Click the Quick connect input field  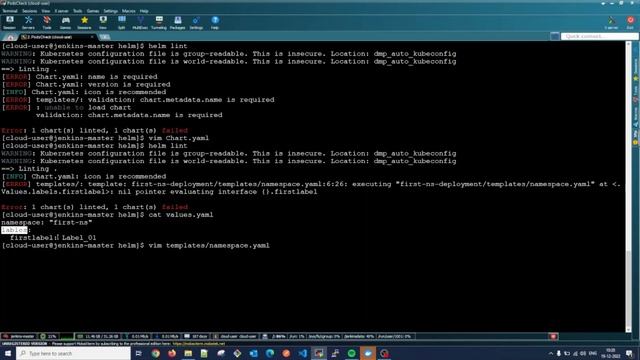point(599,36)
